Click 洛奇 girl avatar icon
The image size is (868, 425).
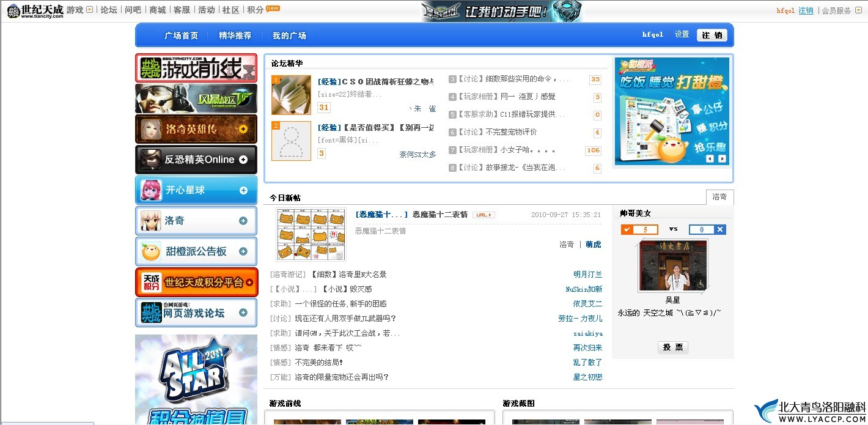(x=151, y=221)
